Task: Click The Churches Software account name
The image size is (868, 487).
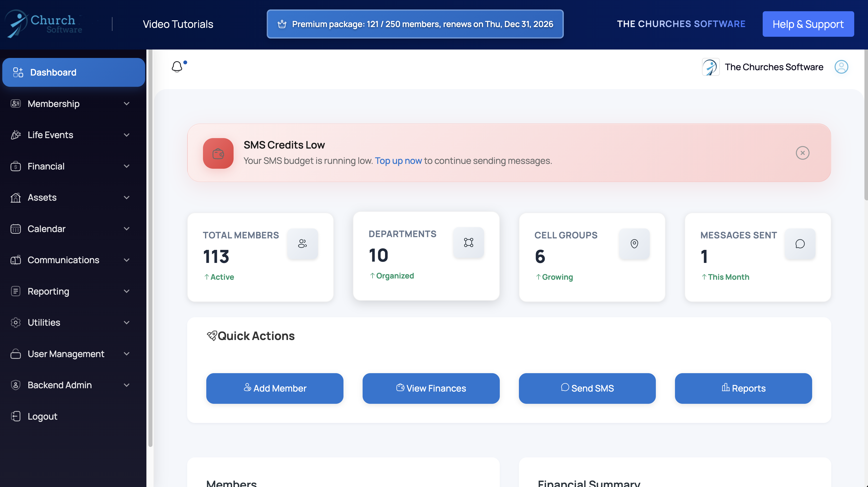Action: click(x=774, y=67)
